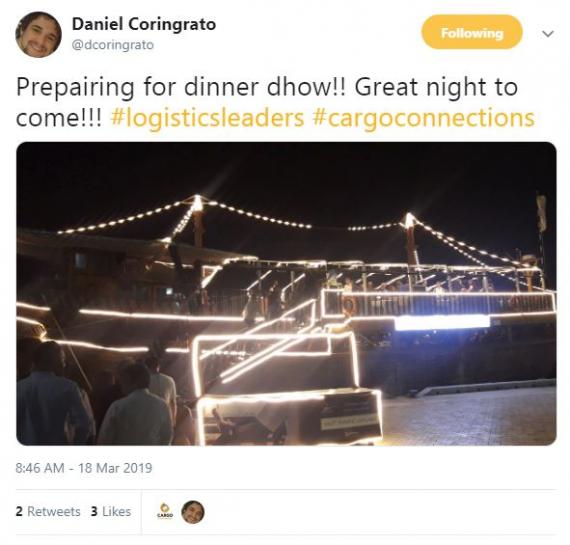Image resolution: width=570 pixels, height=545 pixels.
Task: Click the lit staircase in the tweet photo
Action: coord(276,347)
